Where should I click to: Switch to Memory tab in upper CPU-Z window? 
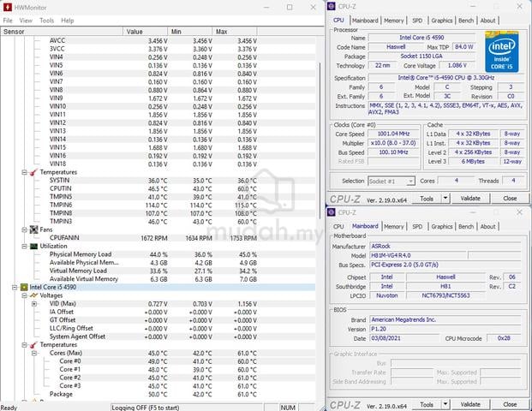pyautogui.click(x=394, y=21)
